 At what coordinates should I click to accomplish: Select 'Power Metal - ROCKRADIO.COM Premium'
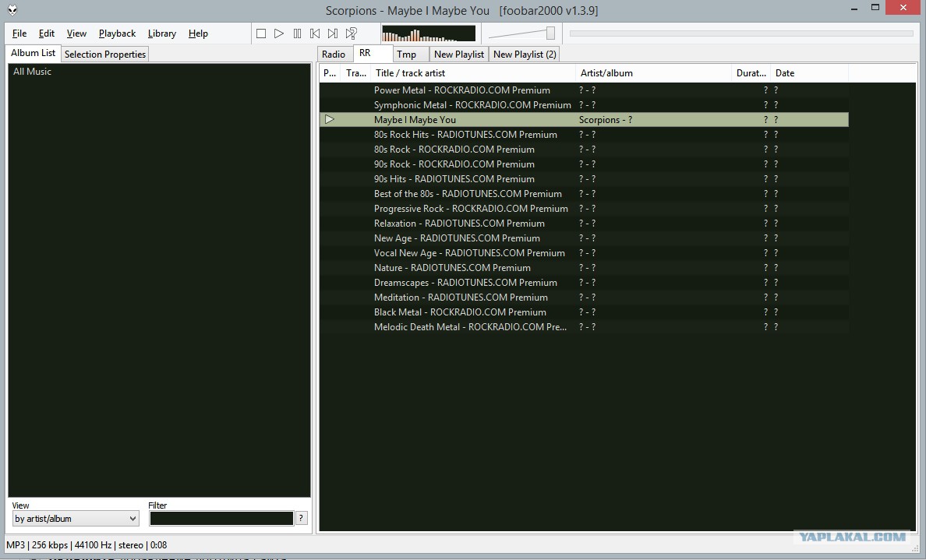584,90
